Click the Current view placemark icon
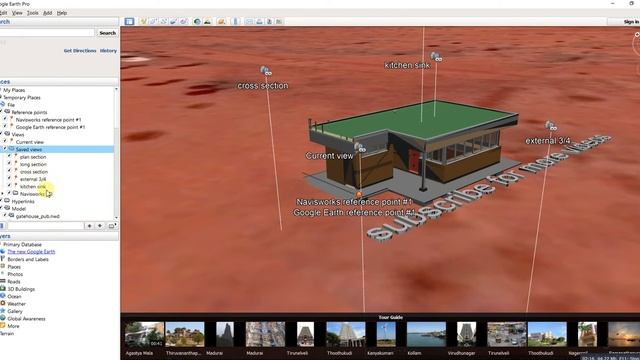The width and height of the screenshot is (640, 360). point(360,147)
